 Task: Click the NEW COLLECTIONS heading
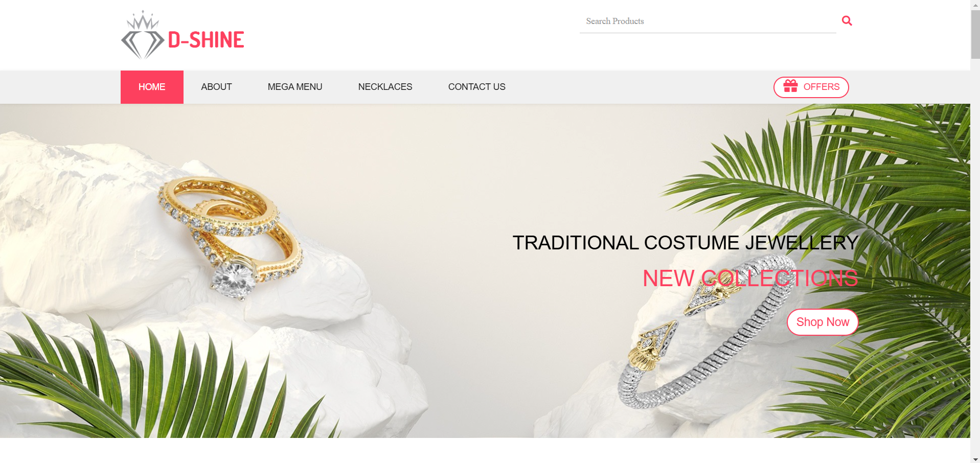tap(750, 279)
